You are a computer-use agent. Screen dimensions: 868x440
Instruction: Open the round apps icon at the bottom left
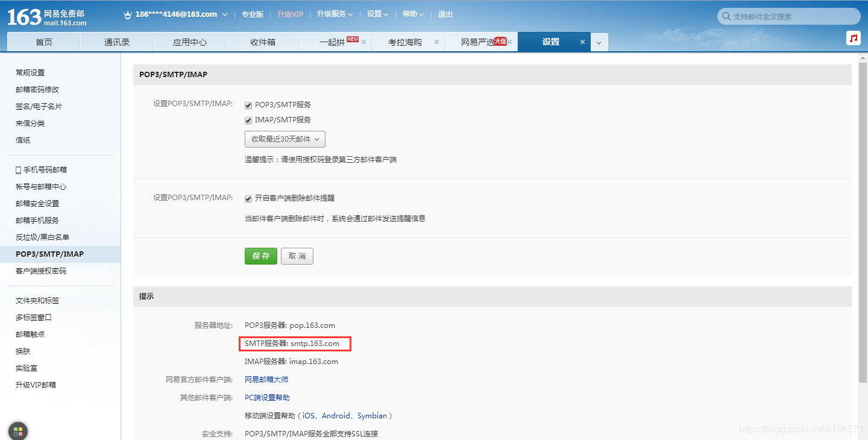pos(18,431)
